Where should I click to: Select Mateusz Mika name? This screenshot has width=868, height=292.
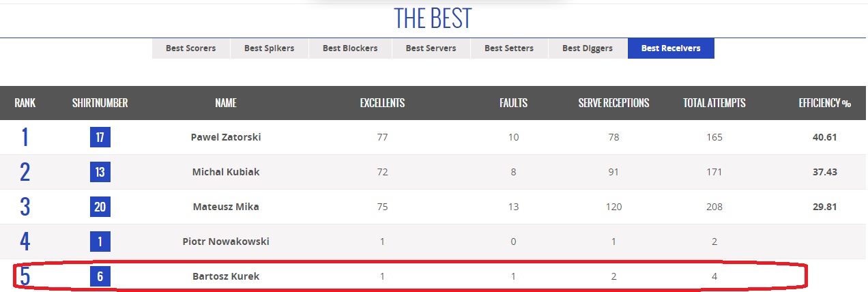point(225,207)
